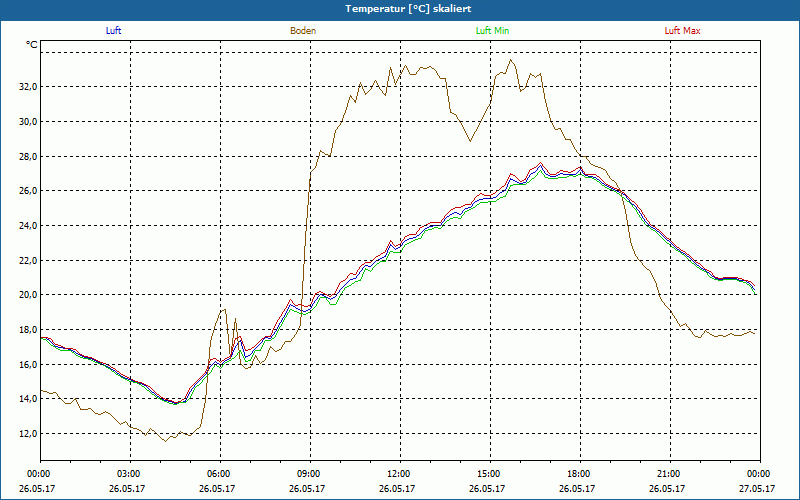The height and width of the screenshot is (500, 800).
Task: Click the blue Luft legend label
Action: tap(113, 31)
